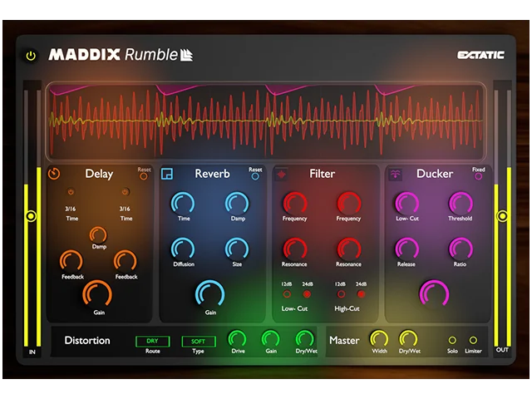The width and height of the screenshot is (532, 399).
Task: Click the Reverb Gain knob
Action: (x=210, y=294)
